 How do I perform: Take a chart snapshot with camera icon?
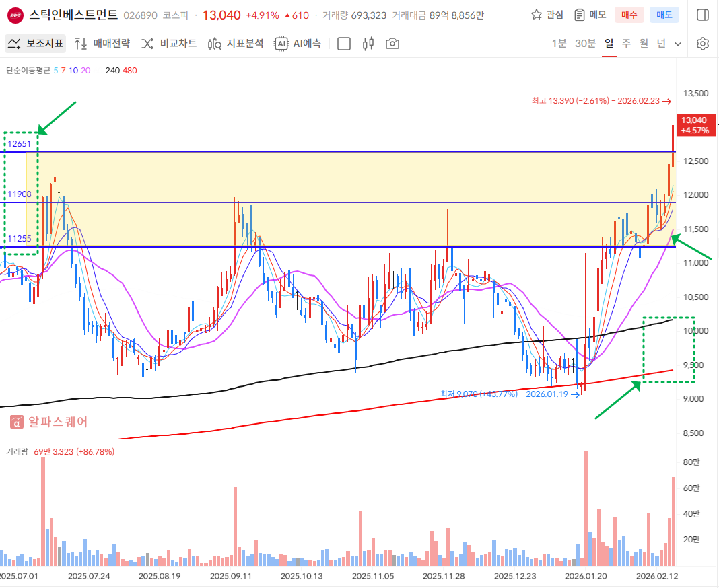pyautogui.click(x=392, y=44)
